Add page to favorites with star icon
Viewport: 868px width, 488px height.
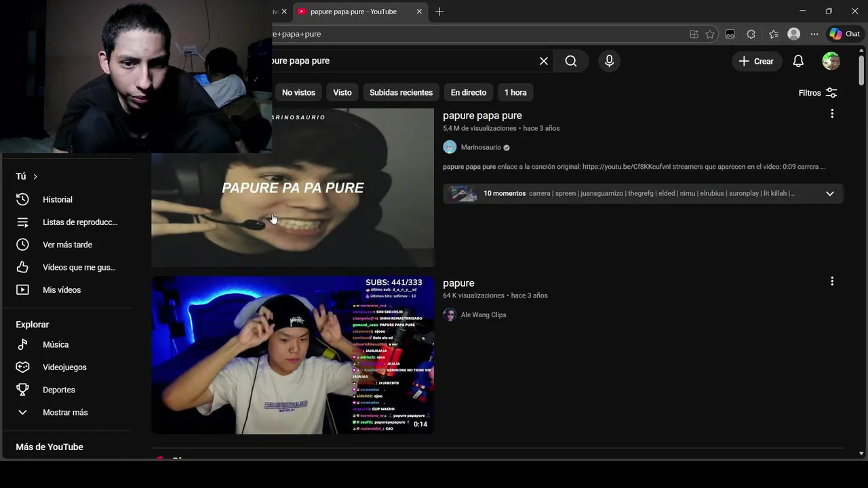(x=710, y=34)
